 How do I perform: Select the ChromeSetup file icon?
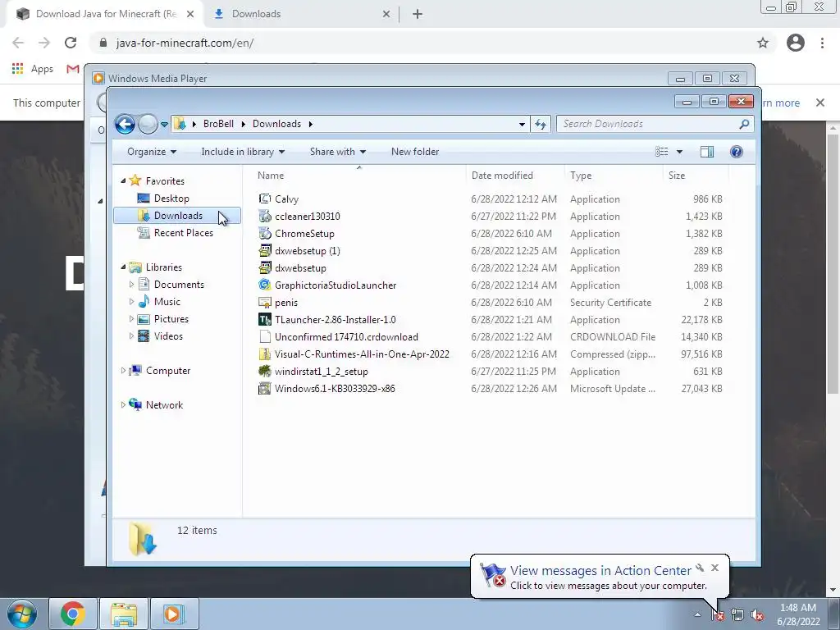click(x=265, y=234)
